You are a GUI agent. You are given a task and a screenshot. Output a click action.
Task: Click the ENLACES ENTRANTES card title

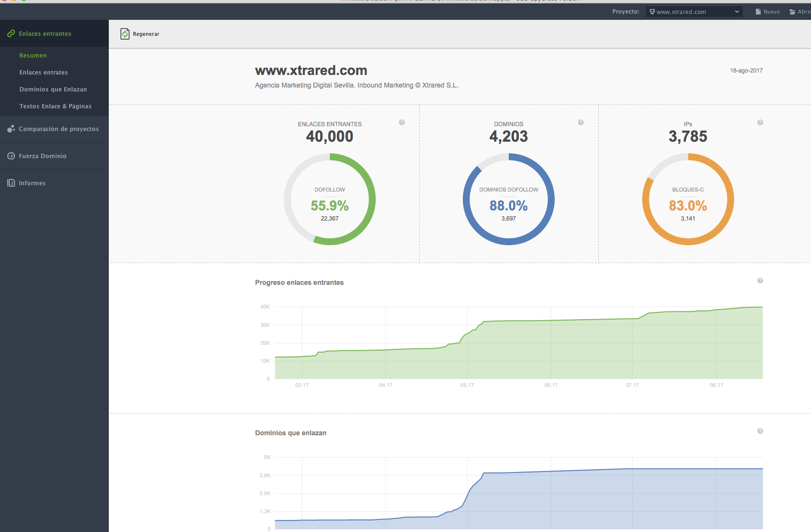[x=330, y=124]
